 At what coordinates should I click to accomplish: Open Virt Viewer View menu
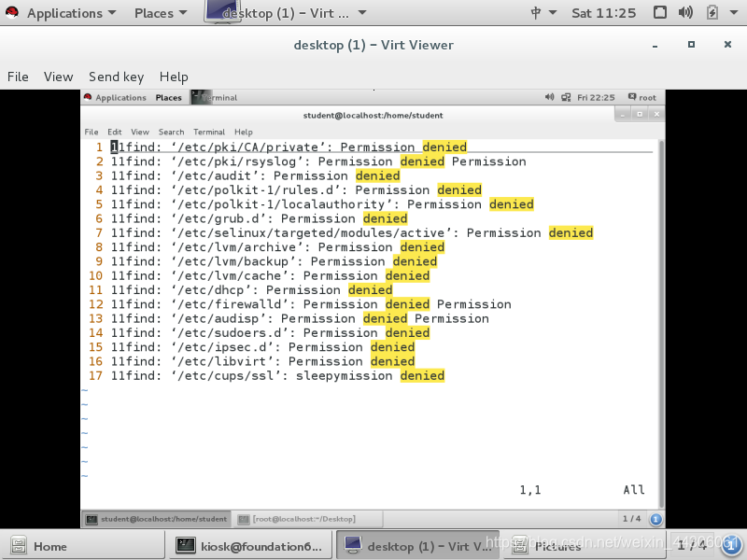pyautogui.click(x=58, y=77)
